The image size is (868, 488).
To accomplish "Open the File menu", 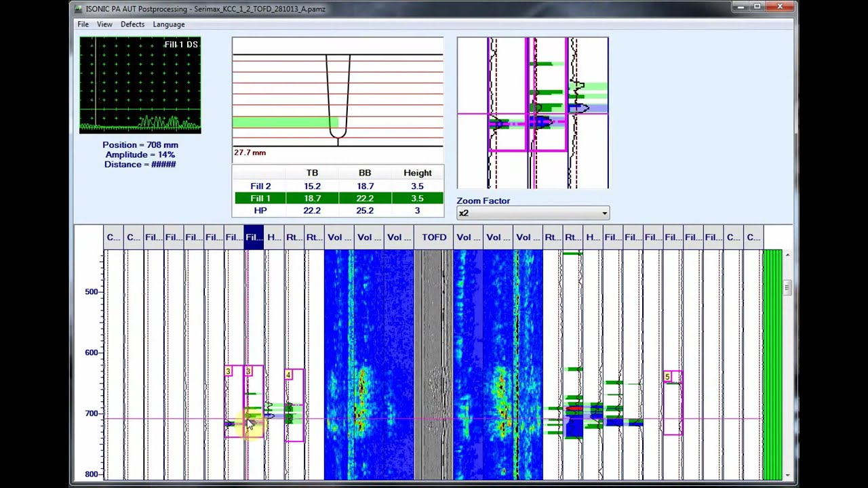I will pos(83,24).
